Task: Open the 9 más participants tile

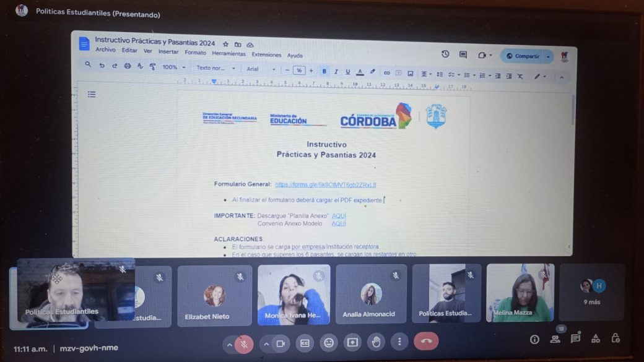Action: 592,292
